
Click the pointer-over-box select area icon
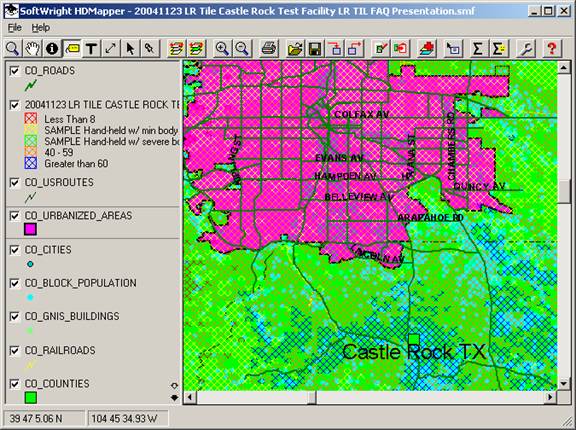[x=453, y=48]
